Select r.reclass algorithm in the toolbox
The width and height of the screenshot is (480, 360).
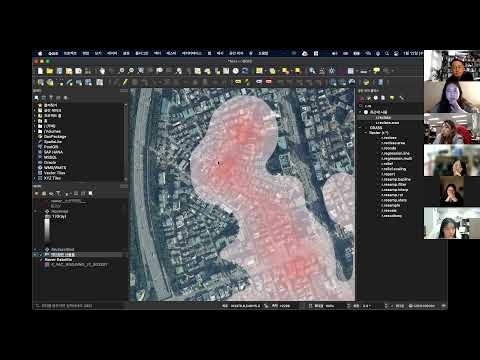(389, 138)
